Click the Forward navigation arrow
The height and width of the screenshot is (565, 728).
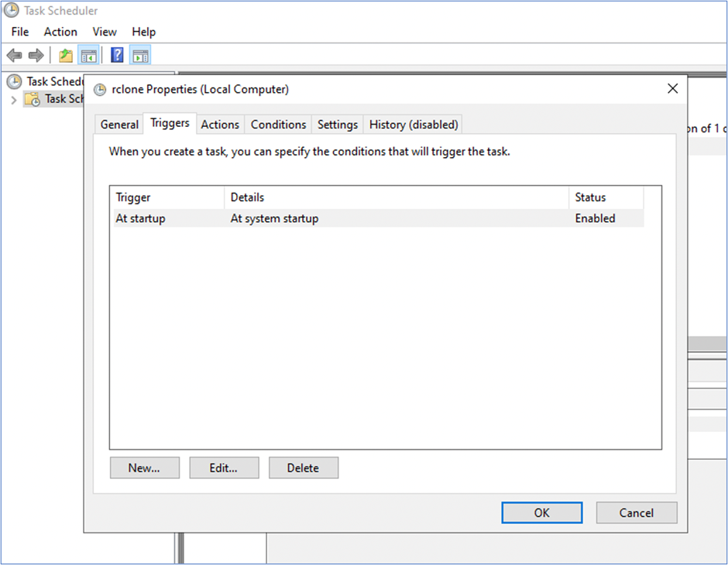35,55
